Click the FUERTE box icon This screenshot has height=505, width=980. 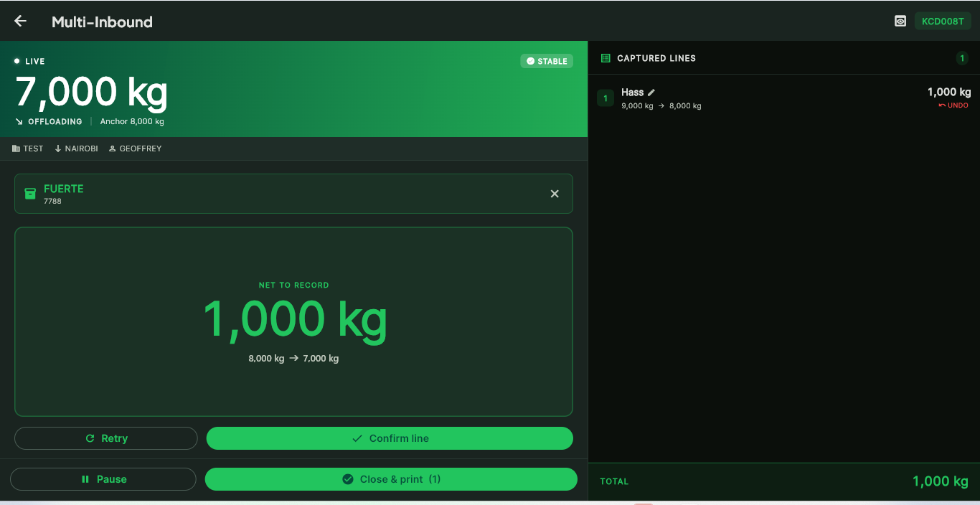[x=30, y=194]
